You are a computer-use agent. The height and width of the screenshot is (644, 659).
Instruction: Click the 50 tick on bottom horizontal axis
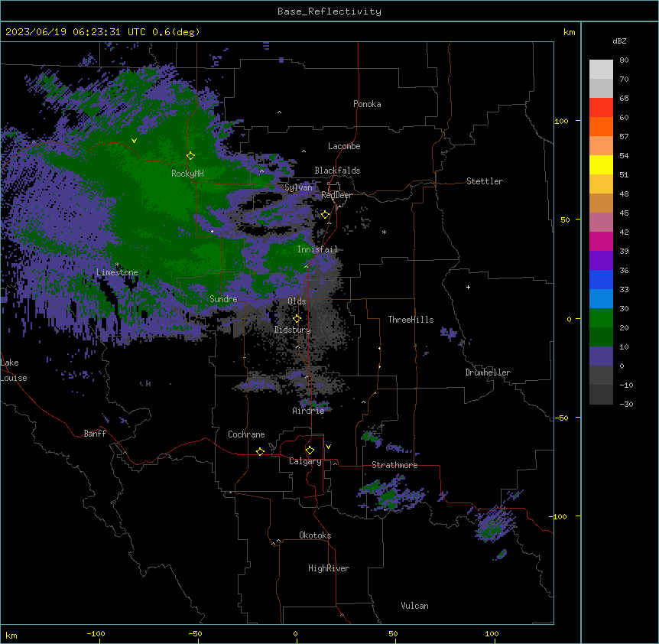coord(392,633)
